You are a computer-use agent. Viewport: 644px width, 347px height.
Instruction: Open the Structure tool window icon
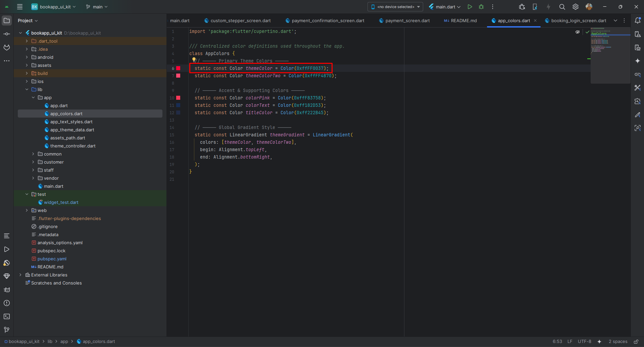[x=7, y=236]
